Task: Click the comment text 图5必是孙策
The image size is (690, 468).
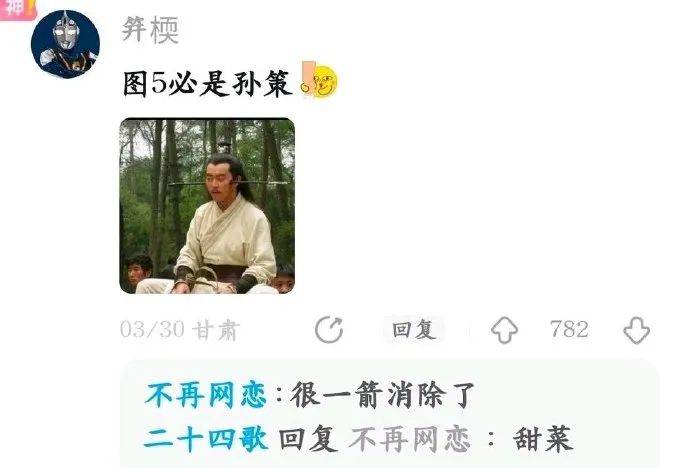Action: pos(208,84)
